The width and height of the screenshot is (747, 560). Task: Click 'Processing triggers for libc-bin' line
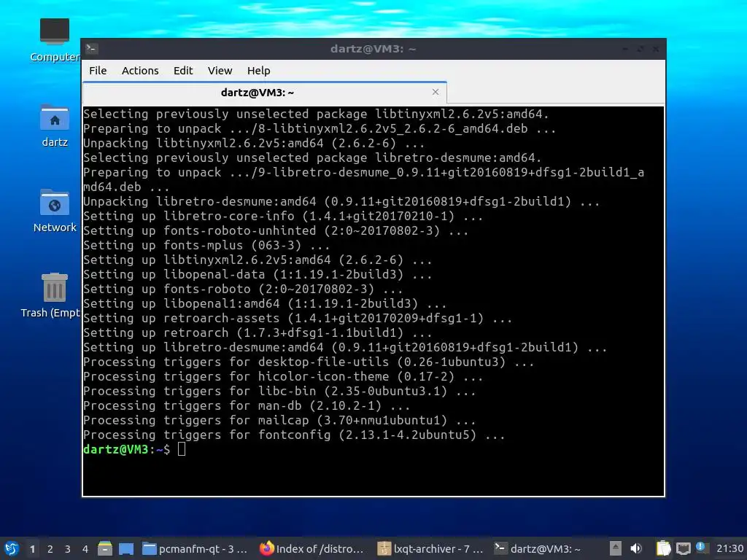click(279, 391)
